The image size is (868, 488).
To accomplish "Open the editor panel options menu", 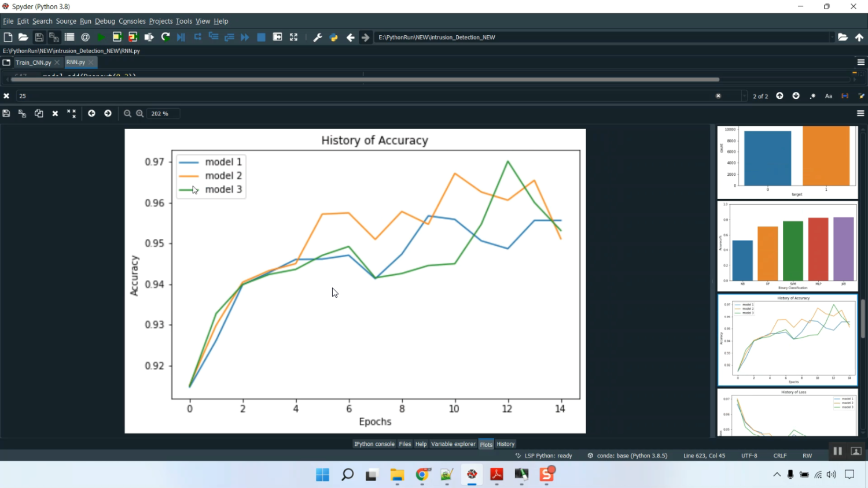I will coord(860,62).
